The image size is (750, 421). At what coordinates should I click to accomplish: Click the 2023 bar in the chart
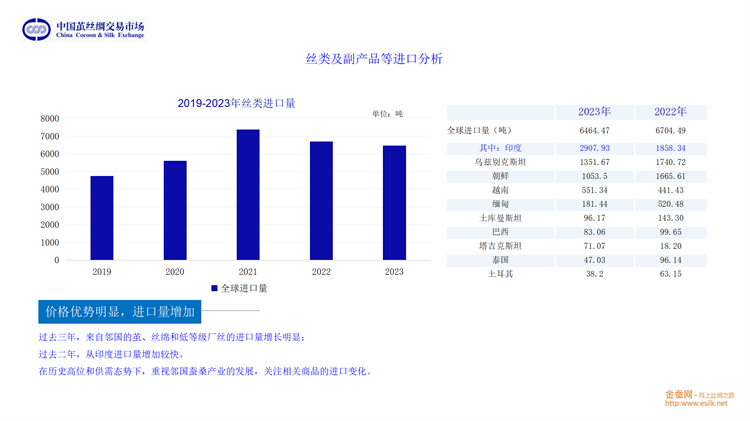click(394, 203)
